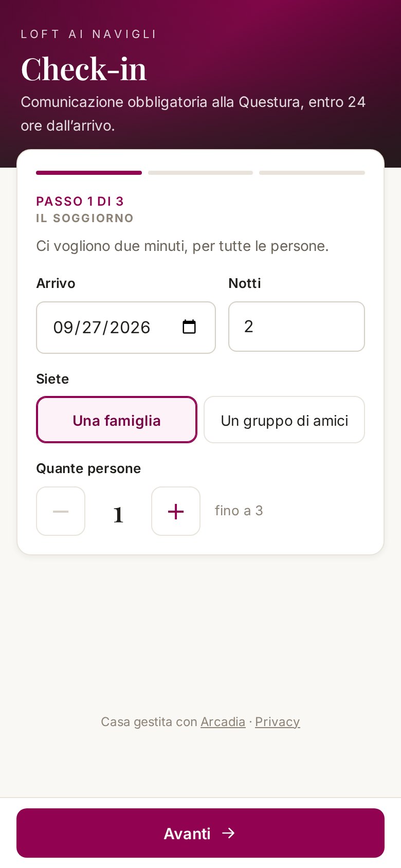The height and width of the screenshot is (868, 401).
Task: Click the Arrivo field label
Action: tap(56, 283)
